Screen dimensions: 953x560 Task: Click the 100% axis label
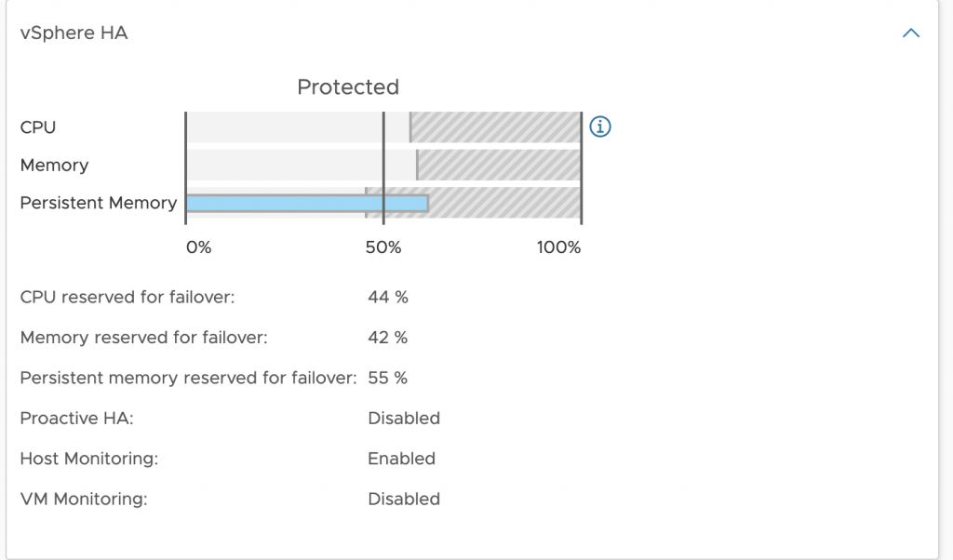(x=558, y=247)
